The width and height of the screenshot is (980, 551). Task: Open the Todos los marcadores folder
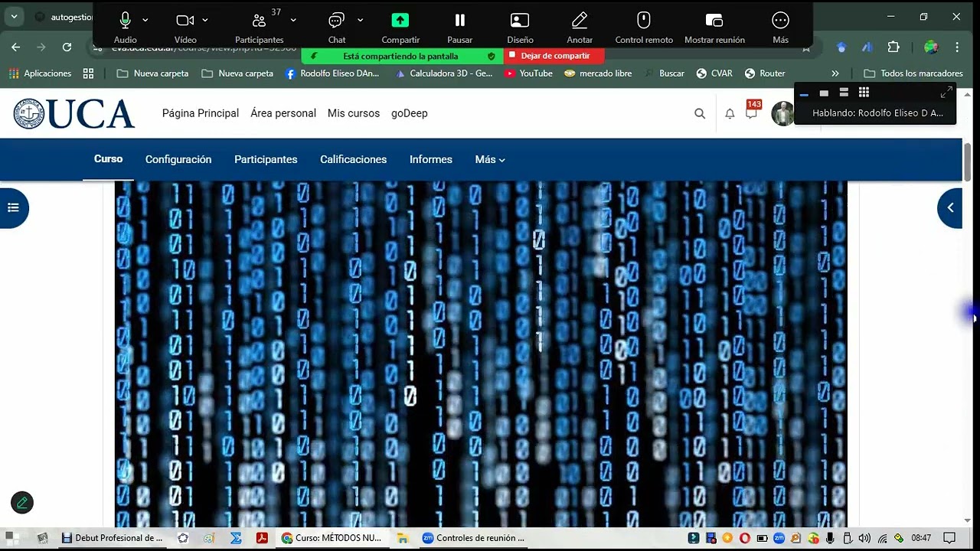click(x=913, y=73)
